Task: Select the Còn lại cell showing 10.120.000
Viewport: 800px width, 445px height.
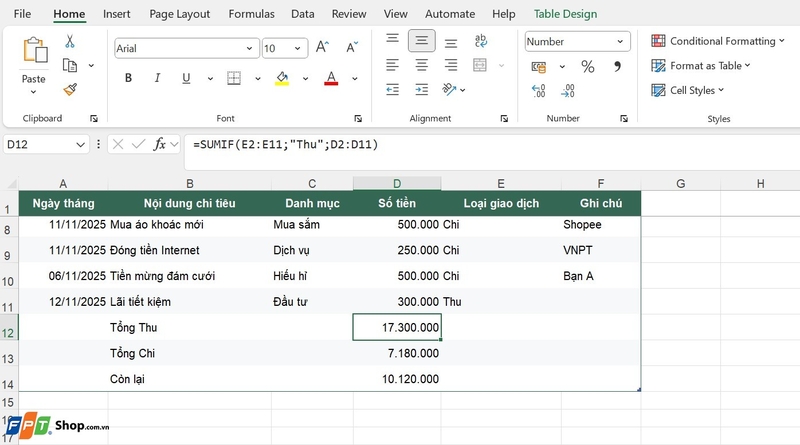Action: (397, 379)
